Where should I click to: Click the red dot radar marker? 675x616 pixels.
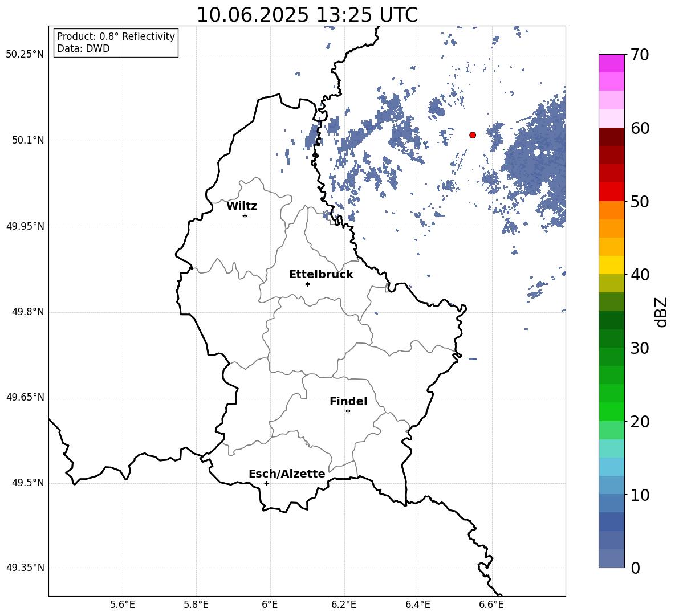click(x=473, y=135)
